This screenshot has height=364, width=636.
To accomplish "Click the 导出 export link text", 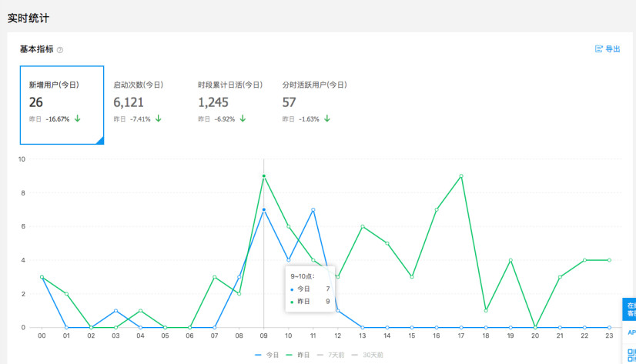I will (x=613, y=49).
